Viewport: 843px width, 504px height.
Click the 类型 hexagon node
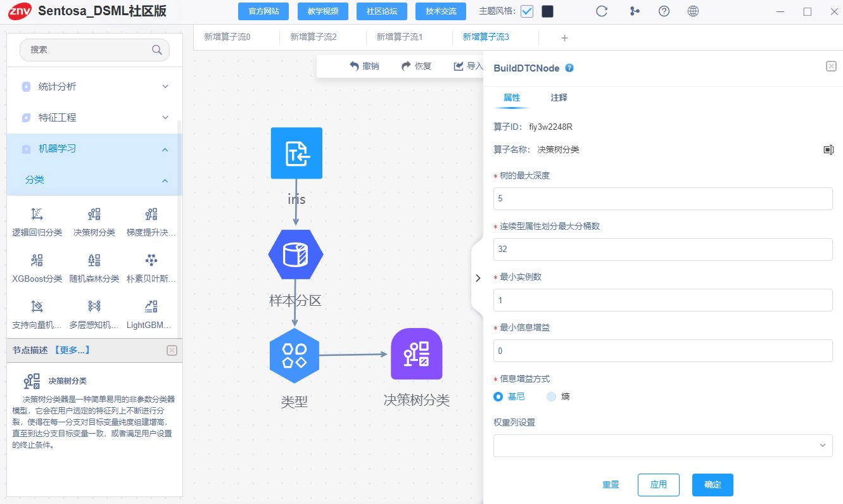(294, 355)
